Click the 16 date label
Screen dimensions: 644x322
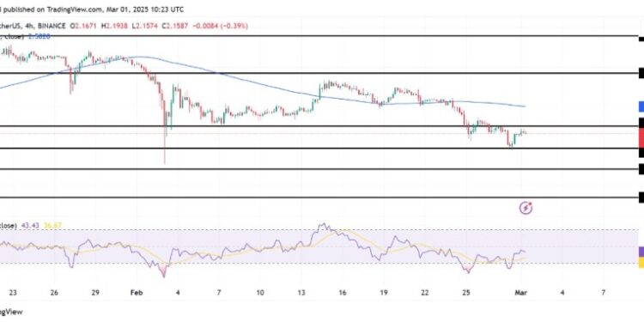(x=343, y=293)
